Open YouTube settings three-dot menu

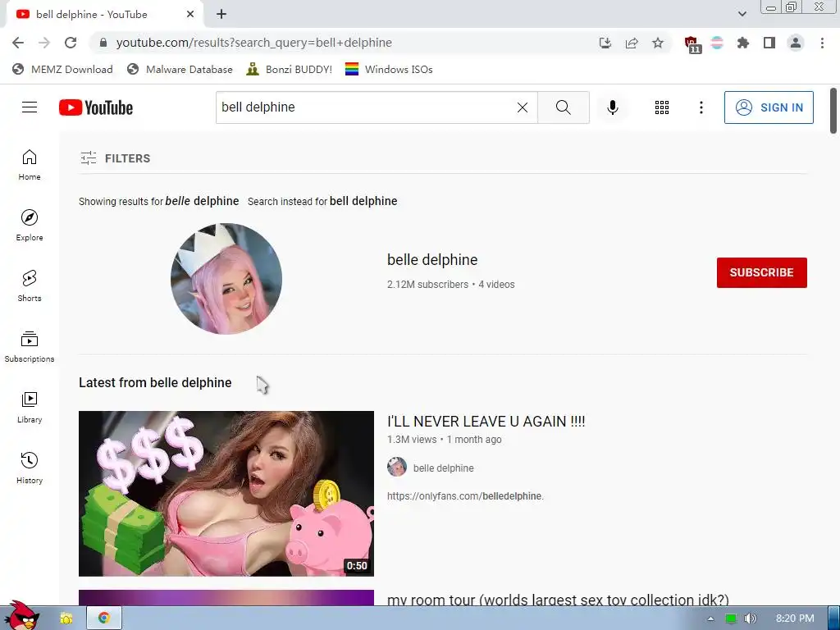coord(701,107)
